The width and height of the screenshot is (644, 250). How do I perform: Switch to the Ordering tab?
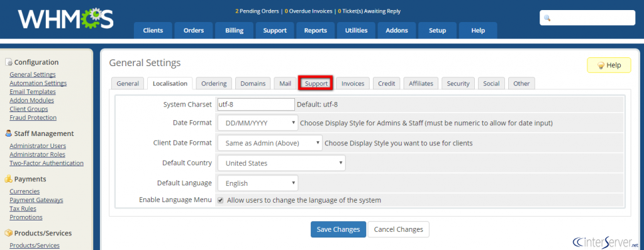(x=214, y=84)
